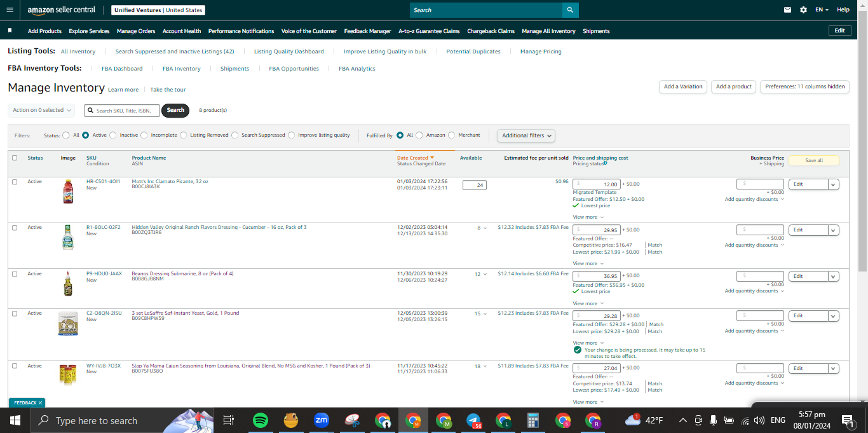The image size is (868, 433).
Task: Click the bookmark flag icon on the nav bar
Action: [x=10, y=31]
